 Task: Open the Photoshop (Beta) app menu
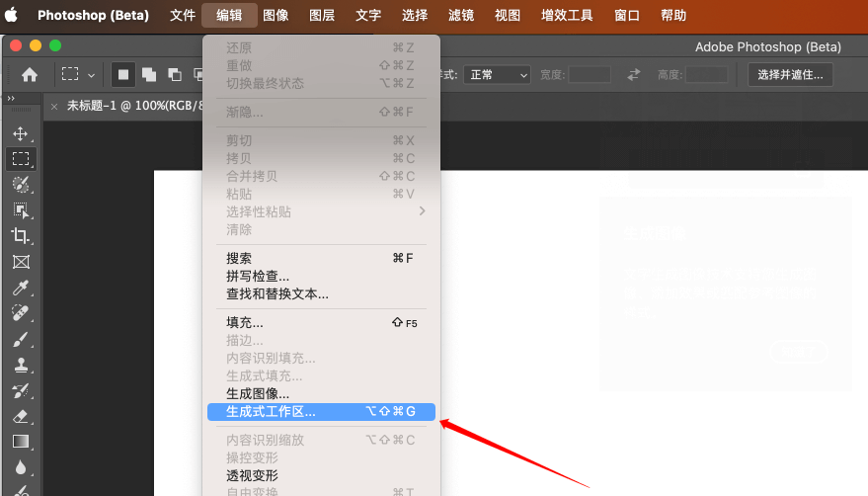click(93, 15)
